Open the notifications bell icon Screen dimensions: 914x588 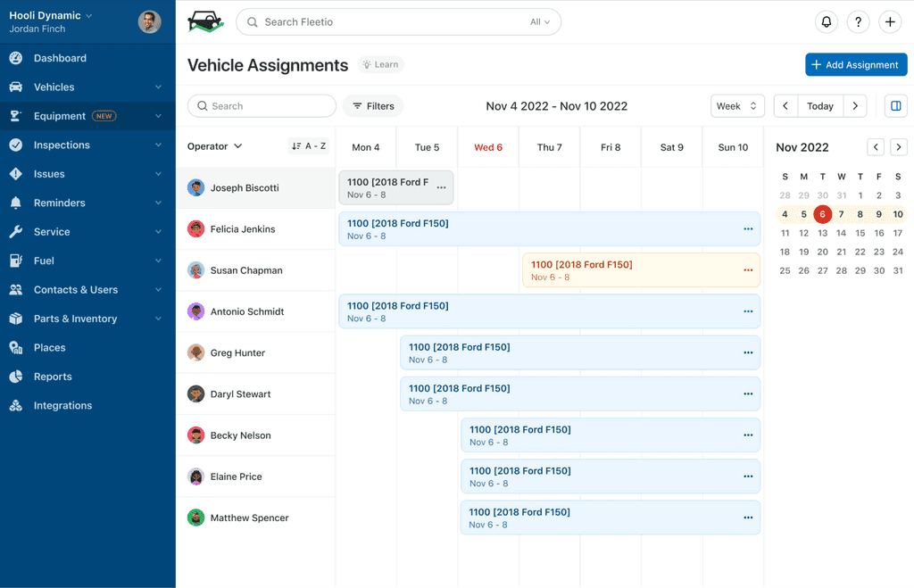827,22
